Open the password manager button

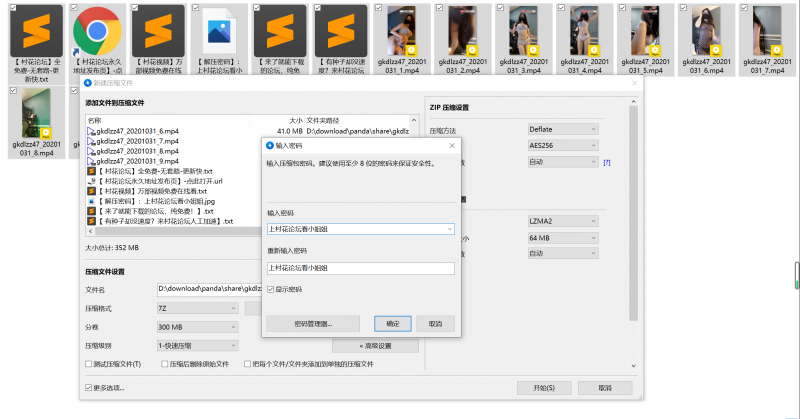(x=313, y=324)
